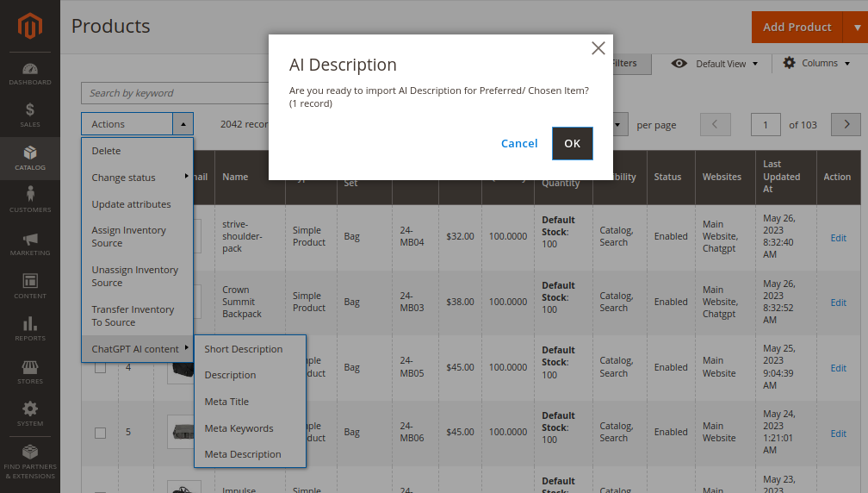
Task: Edit the strive-shoulder-pack product
Action: click(x=838, y=238)
